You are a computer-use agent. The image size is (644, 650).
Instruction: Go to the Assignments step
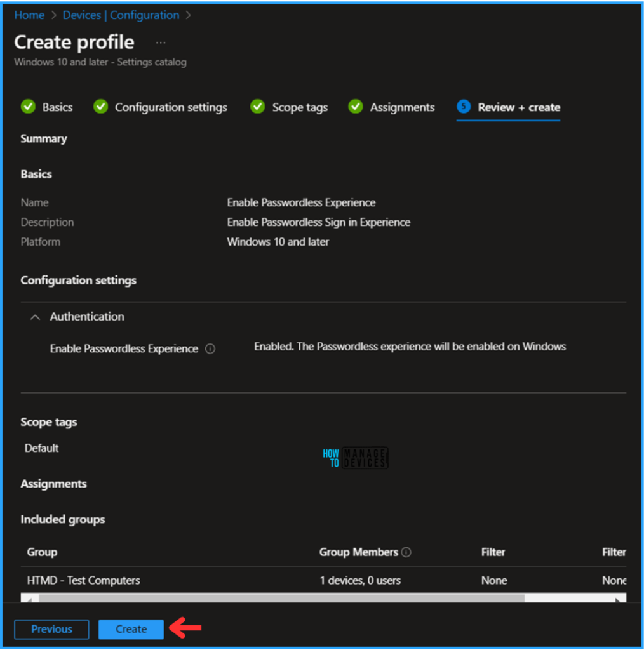coord(402,107)
